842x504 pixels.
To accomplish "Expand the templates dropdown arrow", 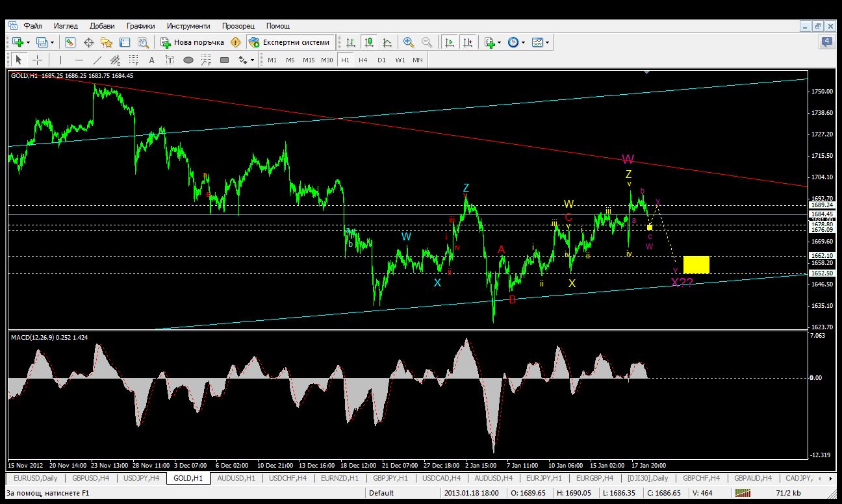I will point(548,42).
